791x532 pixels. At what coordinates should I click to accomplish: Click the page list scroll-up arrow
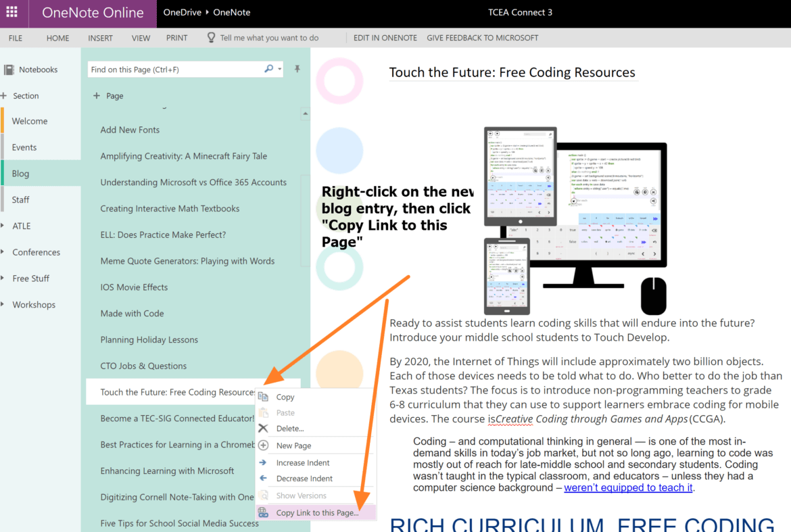pos(305,114)
